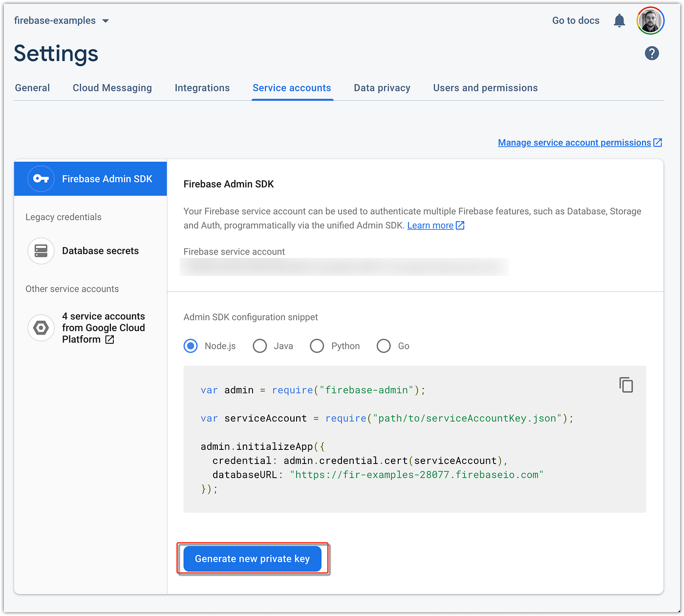
Task: Click the blurred Firebase service account field
Action: click(344, 267)
